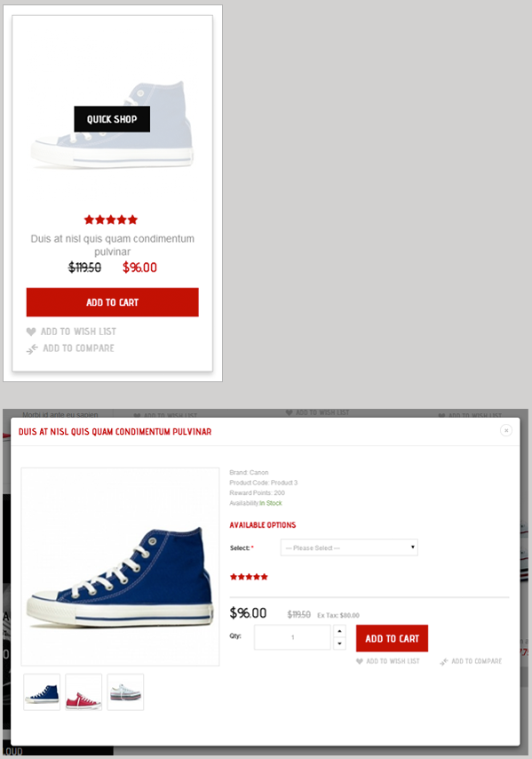
Task: Click heart icon for wish list in popup
Action: 360,661
